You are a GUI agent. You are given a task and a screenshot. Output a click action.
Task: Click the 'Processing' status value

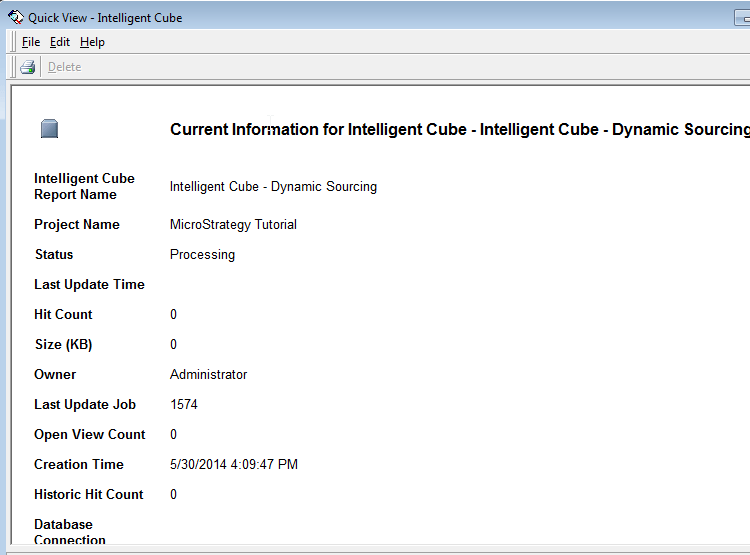(202, 255)
